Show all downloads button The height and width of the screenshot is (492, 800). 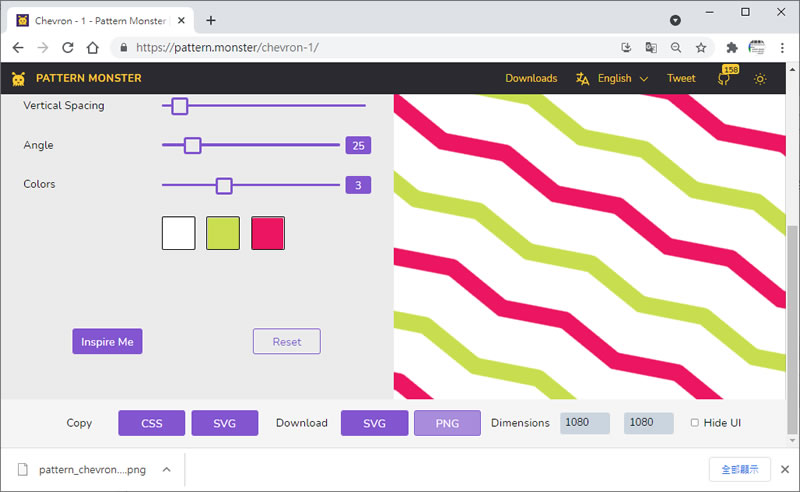[739, 469]
